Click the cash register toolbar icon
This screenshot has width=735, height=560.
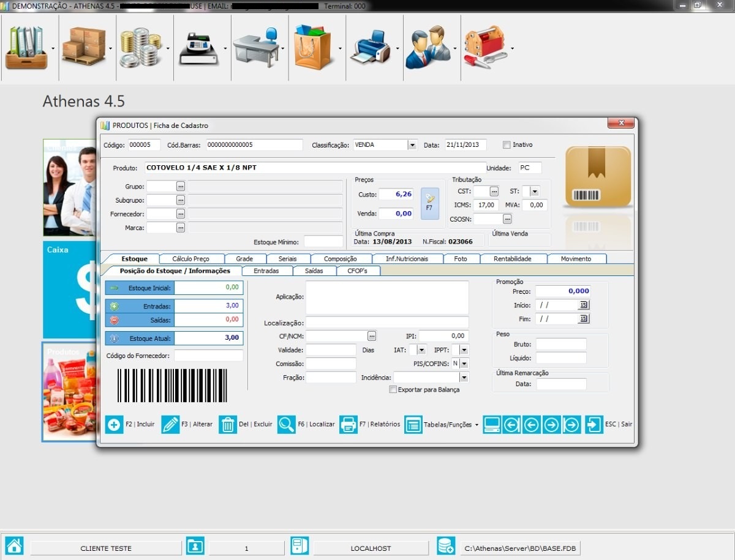199,48
